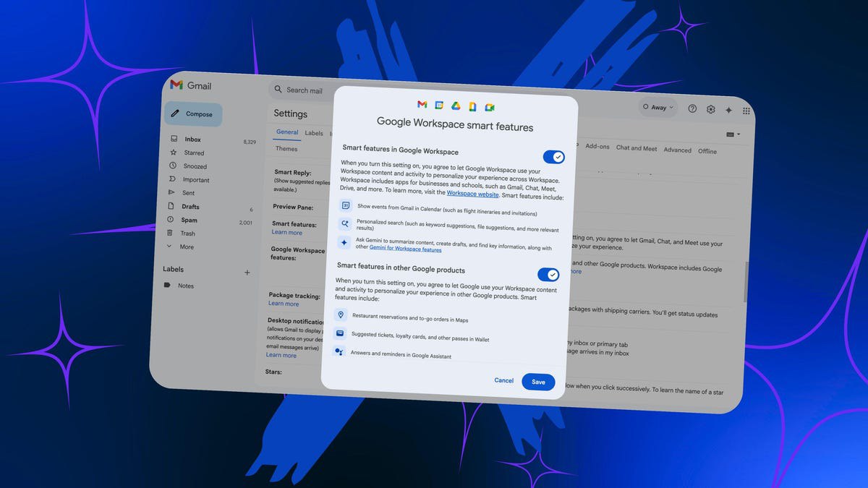Open the Help question mark icon
Screen dimensions: 868x488
(692, 108)
